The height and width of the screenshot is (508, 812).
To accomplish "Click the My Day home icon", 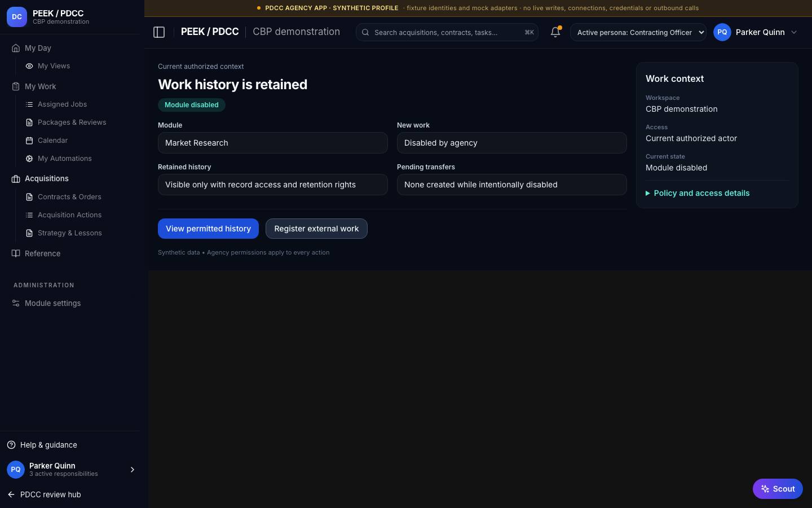I will coord(16,48).
